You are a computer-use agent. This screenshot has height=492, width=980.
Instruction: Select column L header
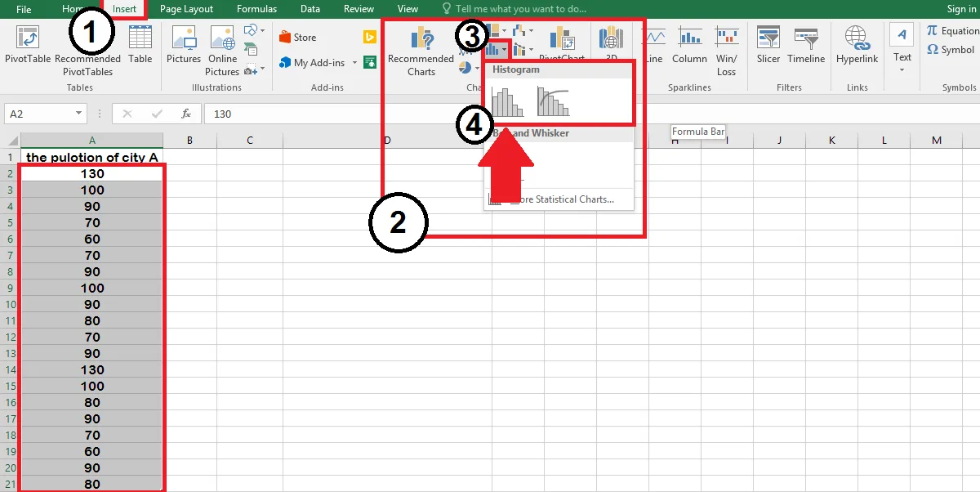click(884, 141)
